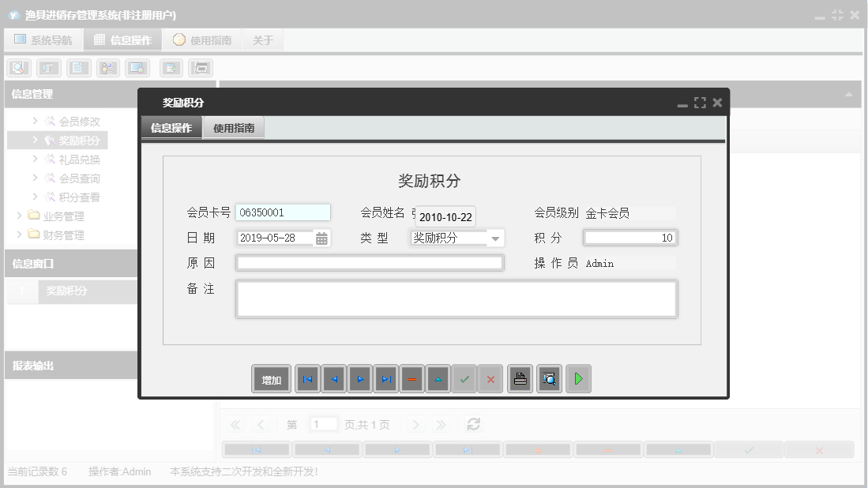Run with the green play arrow icon
Screen dimensions: 868x488
pos(578,378)
